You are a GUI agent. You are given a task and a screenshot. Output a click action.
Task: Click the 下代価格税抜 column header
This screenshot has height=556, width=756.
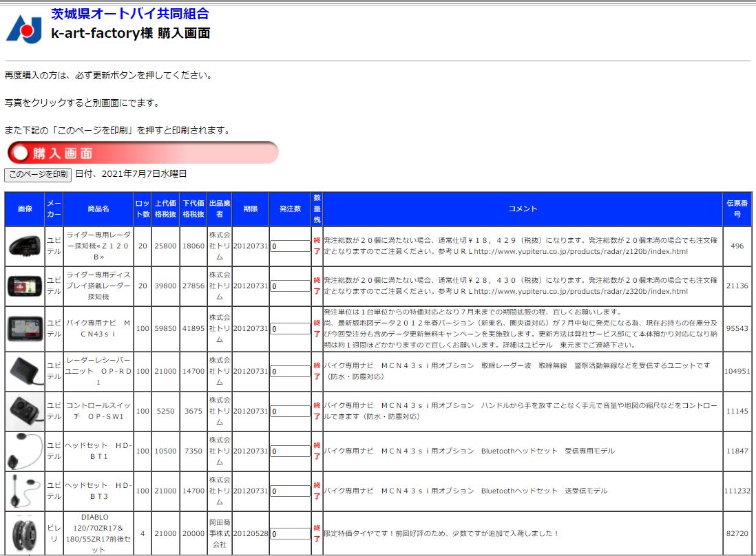click(193, 208)
